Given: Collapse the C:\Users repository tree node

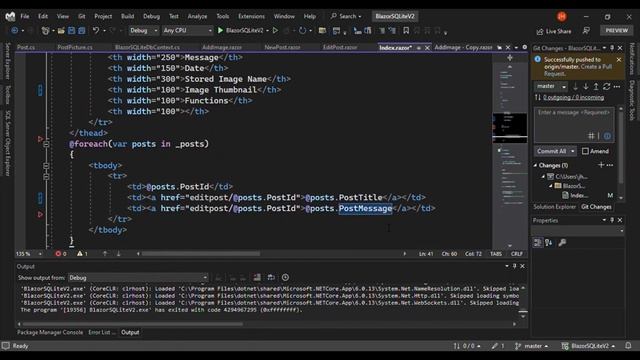Looking at the screenshot, I should (543, 176).
